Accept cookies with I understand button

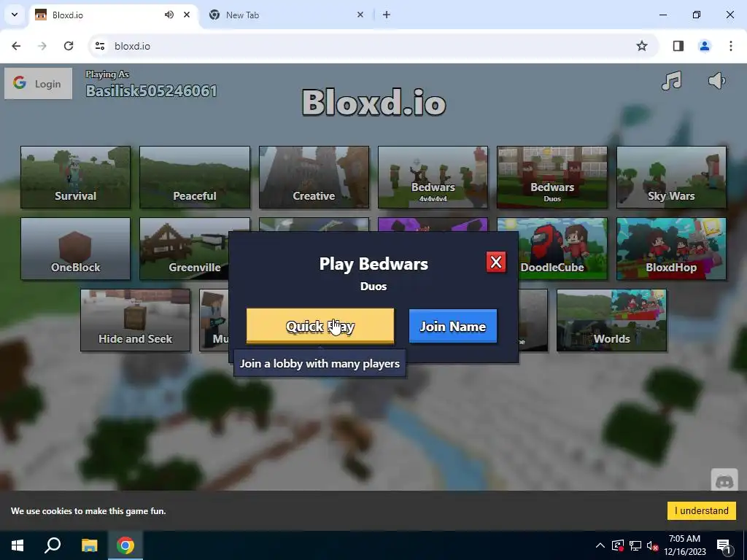(701, 510)
